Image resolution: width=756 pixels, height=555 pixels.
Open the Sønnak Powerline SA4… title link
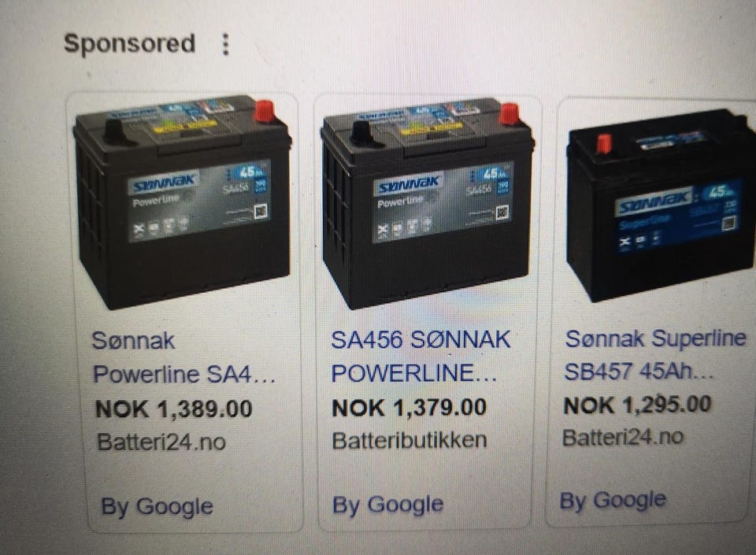point(184,357)
